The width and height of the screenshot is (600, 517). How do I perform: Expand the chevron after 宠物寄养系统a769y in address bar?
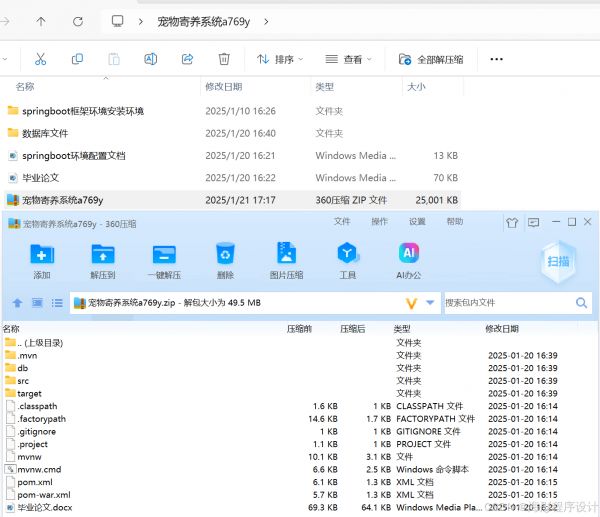click(266, 22)
